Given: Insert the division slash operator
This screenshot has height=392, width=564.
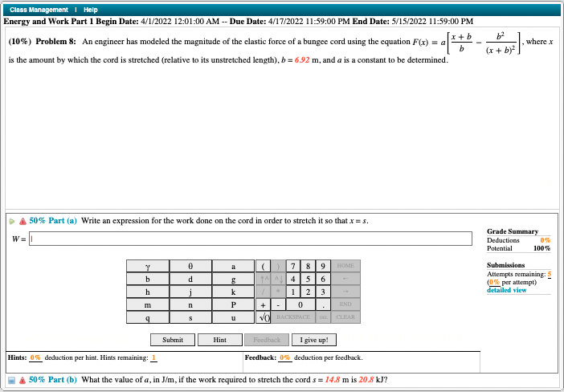Looking at the screenshot, I should point(263,292).
